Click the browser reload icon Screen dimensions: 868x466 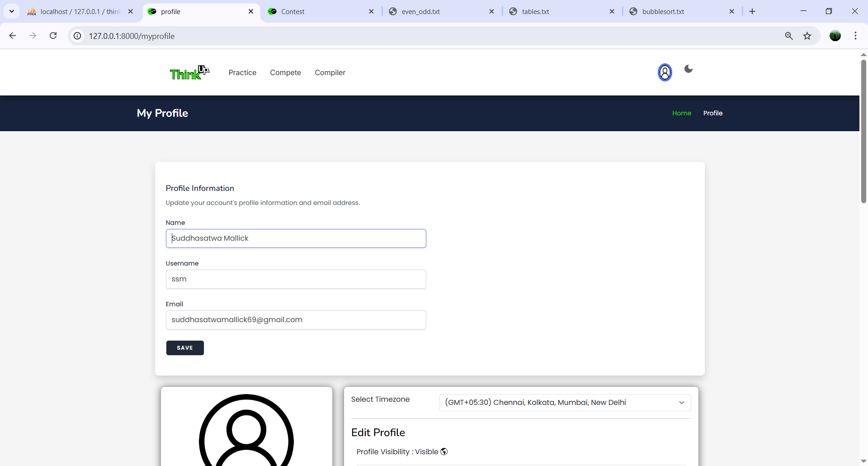[53, 36]
